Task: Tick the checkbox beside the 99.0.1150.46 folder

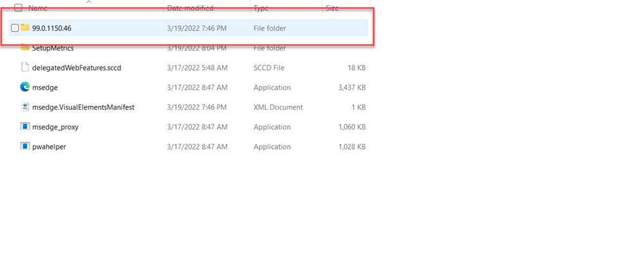Action: [x=15, y=28]
